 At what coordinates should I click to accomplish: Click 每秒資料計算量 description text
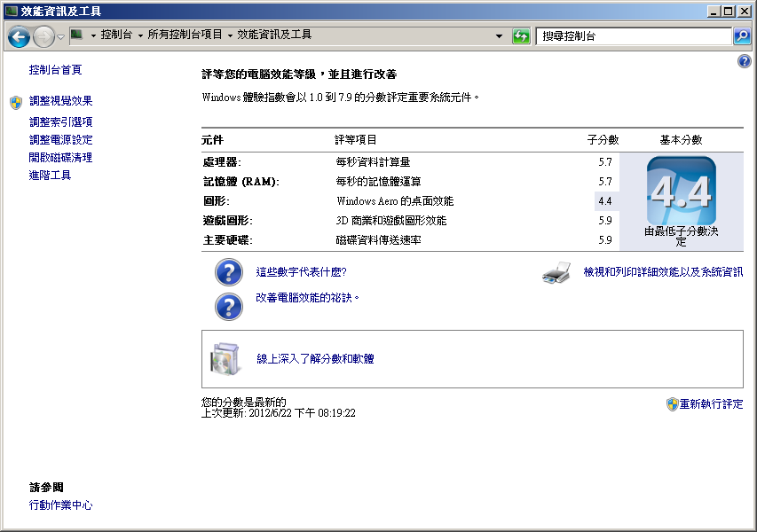[x=374, y=162]
